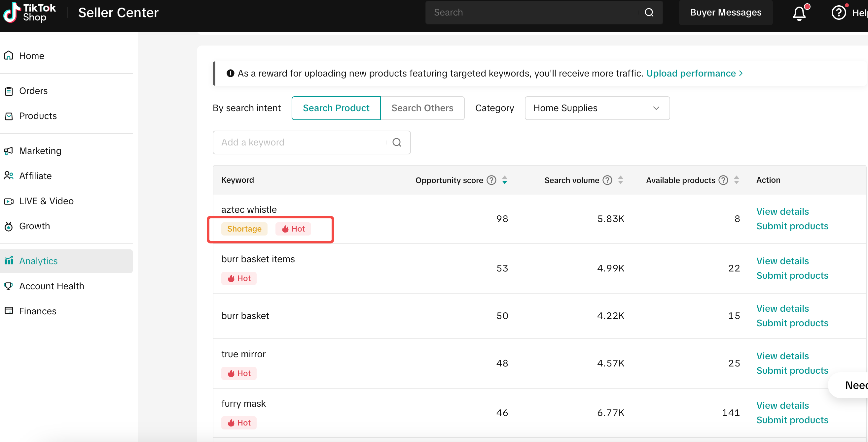This screenshot has width=868, height=442.
Task: Sort by Opportunity score arrows
Action: tap(504, 180)
